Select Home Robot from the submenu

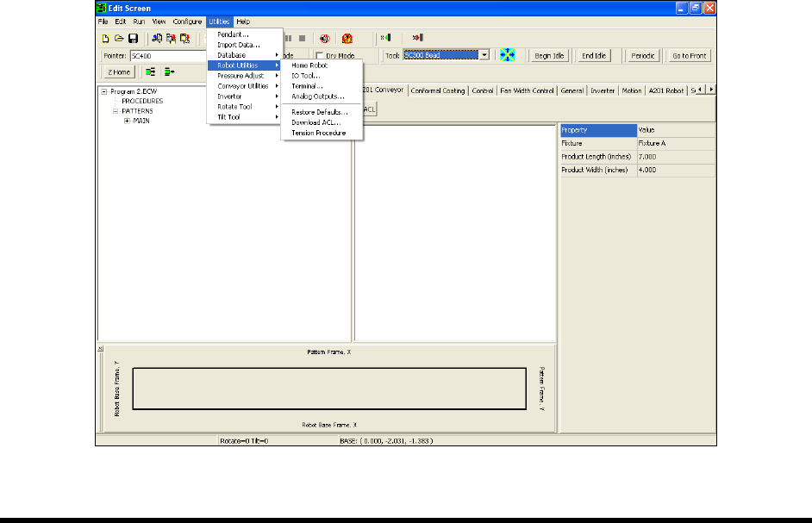click(309, 65)
